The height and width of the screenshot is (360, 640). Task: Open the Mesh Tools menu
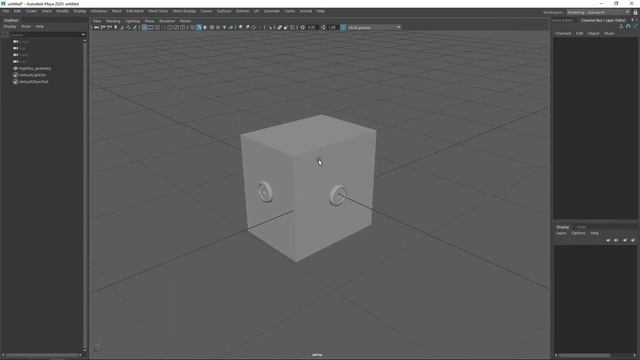pyautogui.click(x=158, y=11)
